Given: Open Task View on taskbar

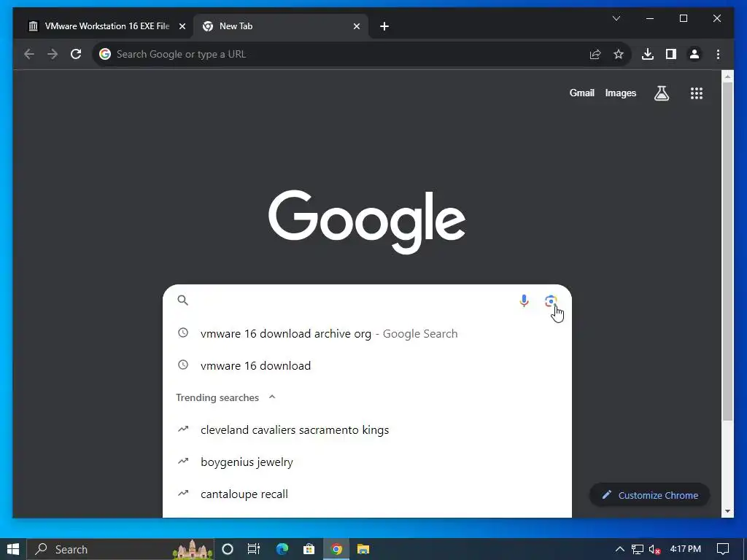Looking at the screenshot, I should tap(254, 549).
